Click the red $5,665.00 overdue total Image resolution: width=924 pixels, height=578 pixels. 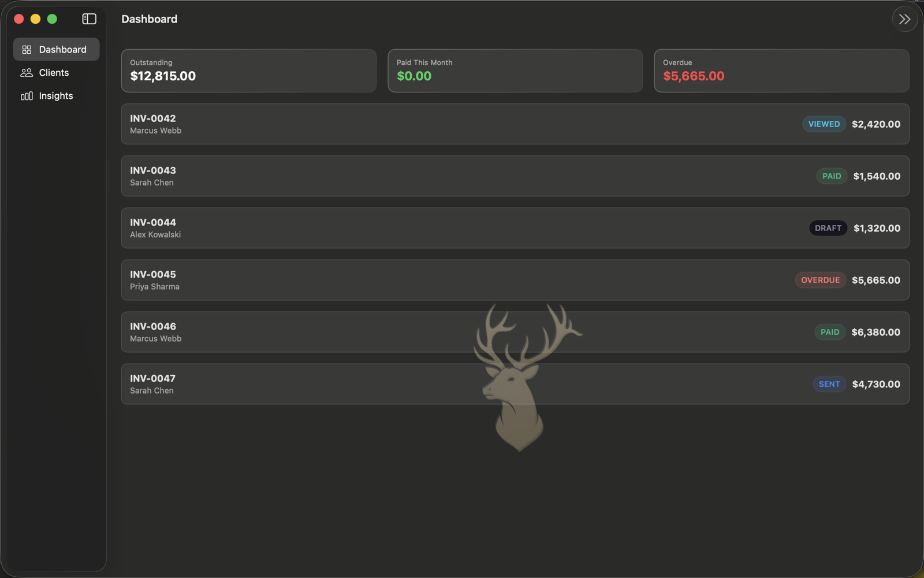[x=694, y=76]
